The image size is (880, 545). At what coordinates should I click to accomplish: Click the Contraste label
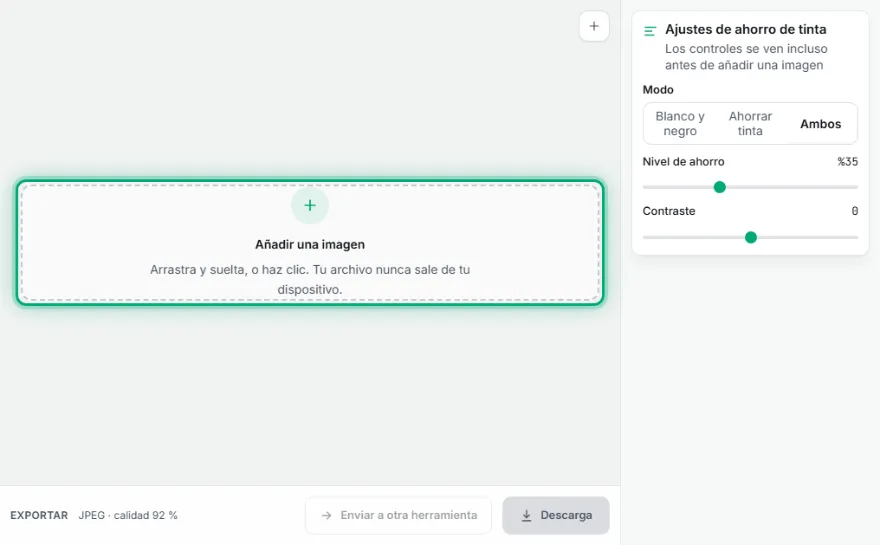click(668, 211)
